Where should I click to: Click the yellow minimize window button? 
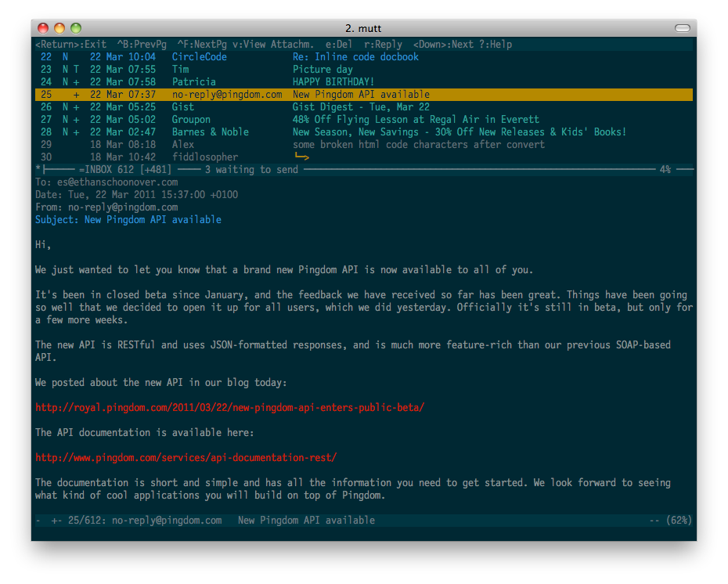[x=59, y=28]
